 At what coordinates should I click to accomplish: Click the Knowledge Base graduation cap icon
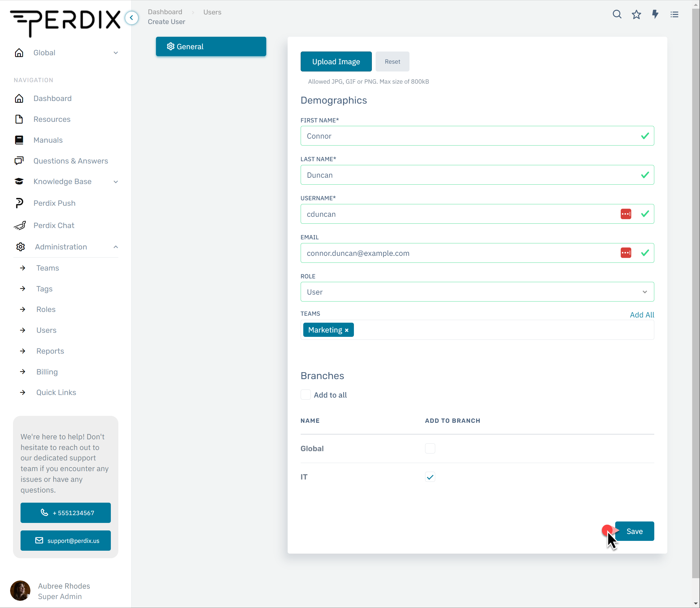point(19,181)
